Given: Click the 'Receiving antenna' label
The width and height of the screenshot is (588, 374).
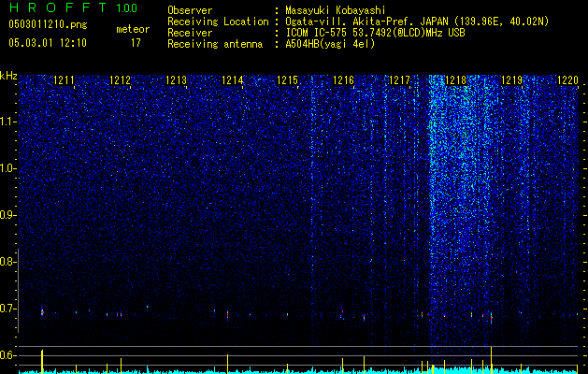Looking at the screenshot, I should click(x=215, y=44).
